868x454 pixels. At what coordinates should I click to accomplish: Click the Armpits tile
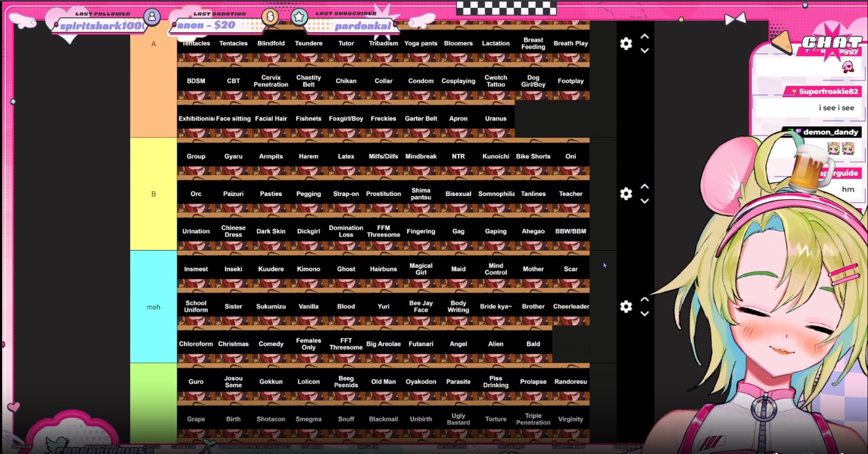click(x=271, y=157)
